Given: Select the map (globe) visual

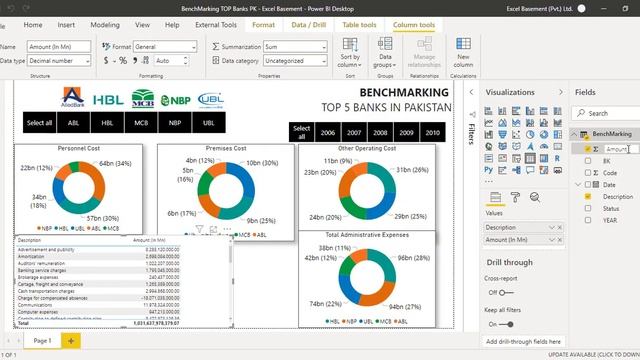Looking at the screenshot, I should pos(489,146).
